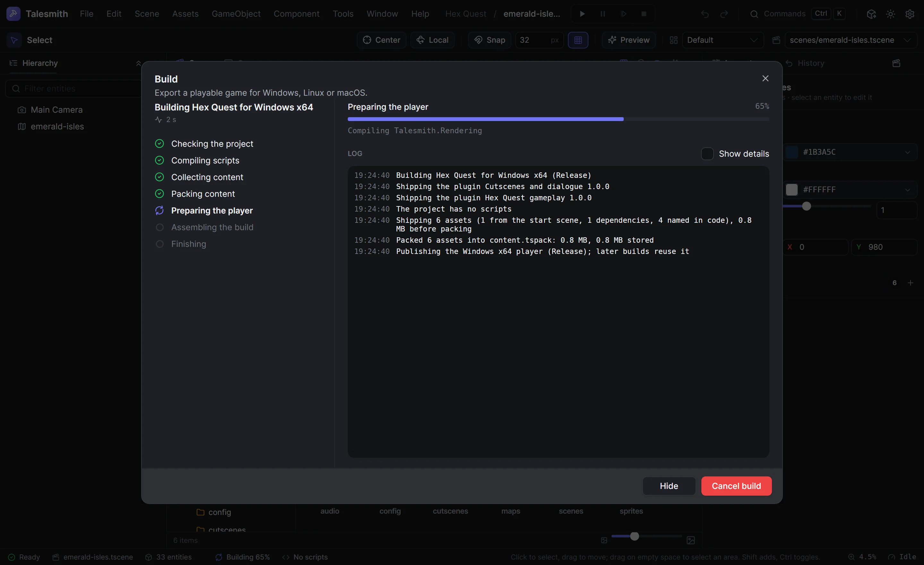Open the File menu
Viewport: 924px width, 565px height.
[x=87, y=14]
